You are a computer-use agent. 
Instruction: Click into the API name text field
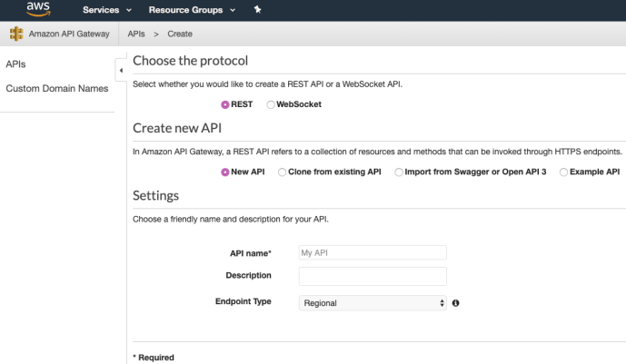[x=373, y=252]
